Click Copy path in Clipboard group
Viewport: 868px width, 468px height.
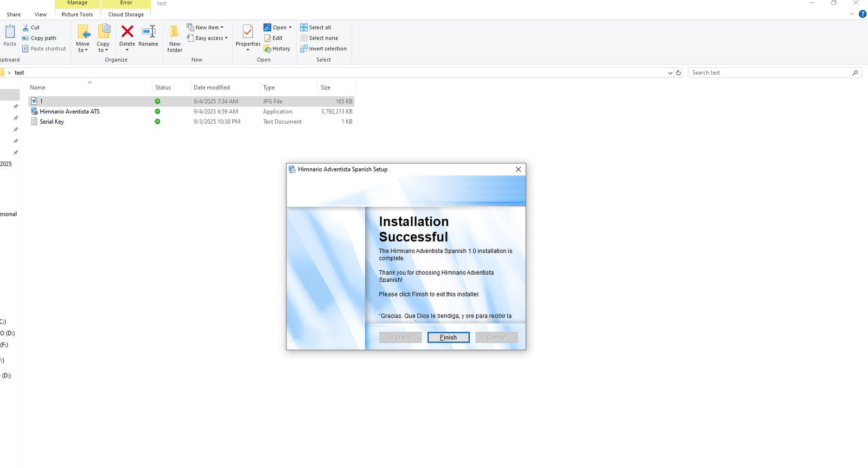click(43, 38)
